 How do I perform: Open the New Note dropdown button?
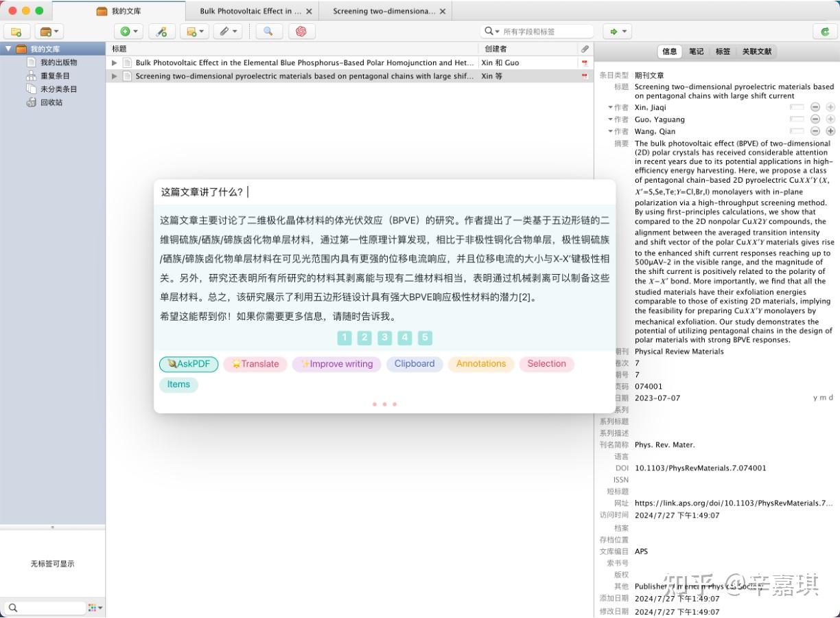(194, 31)
